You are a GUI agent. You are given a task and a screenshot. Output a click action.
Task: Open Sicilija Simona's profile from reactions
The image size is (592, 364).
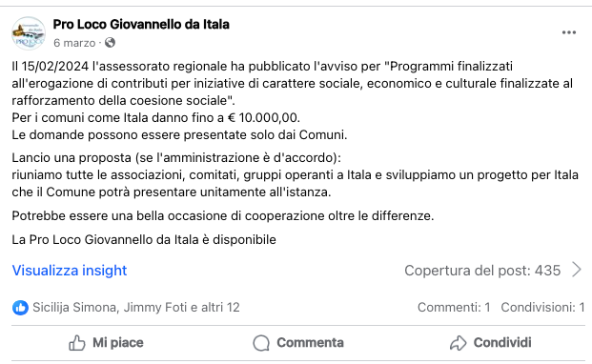[x=74, y=308]
